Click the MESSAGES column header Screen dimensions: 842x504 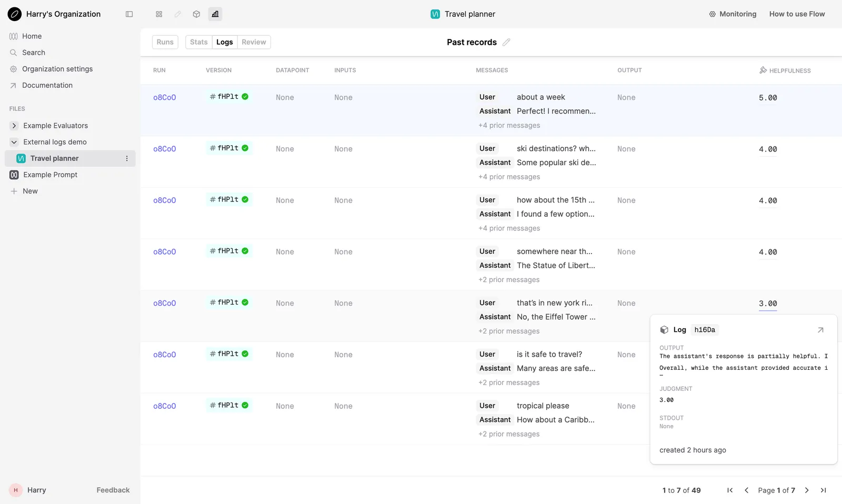(x=492, y=70)
